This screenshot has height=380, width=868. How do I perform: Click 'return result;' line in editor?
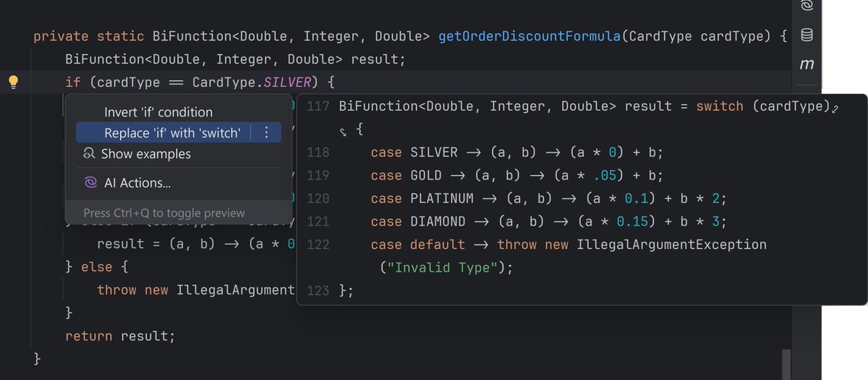120,336
